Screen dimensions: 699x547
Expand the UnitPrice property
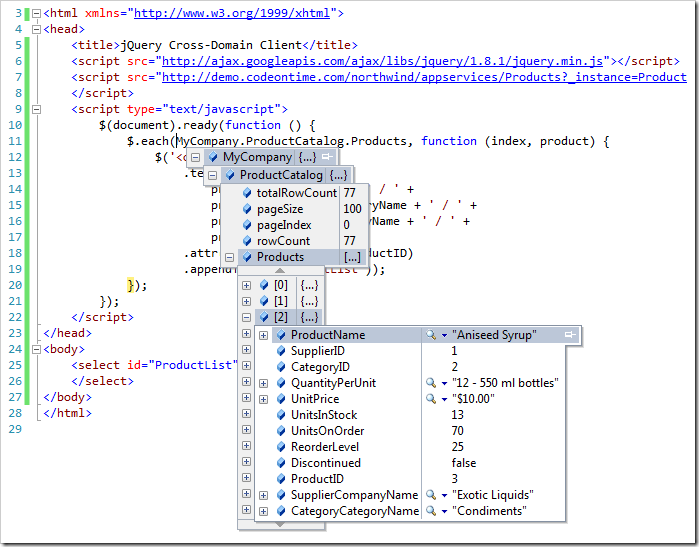click(263, 399)
